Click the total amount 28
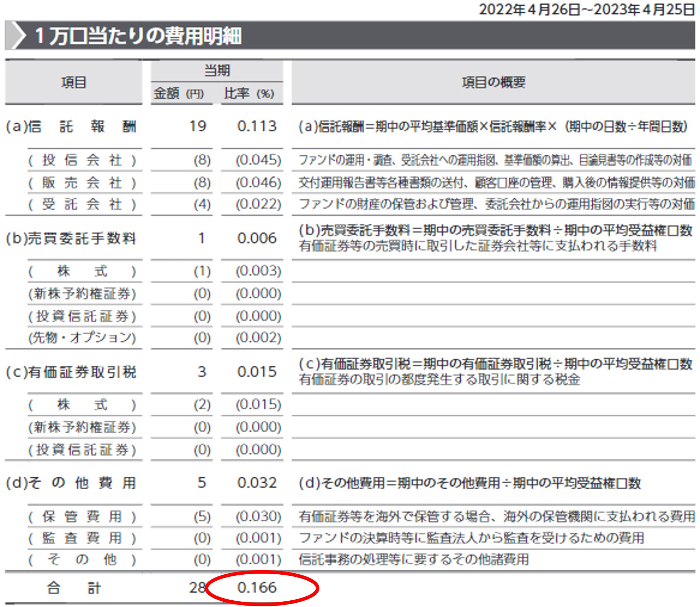 point(197,588)
